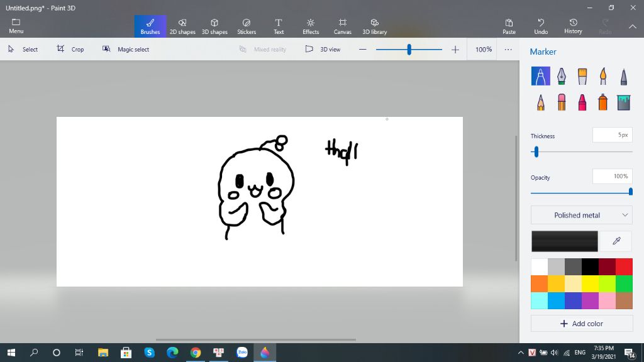This screenshot has height=362, width=644.
Task: Undo the last action
Action: tap(541, 26)
